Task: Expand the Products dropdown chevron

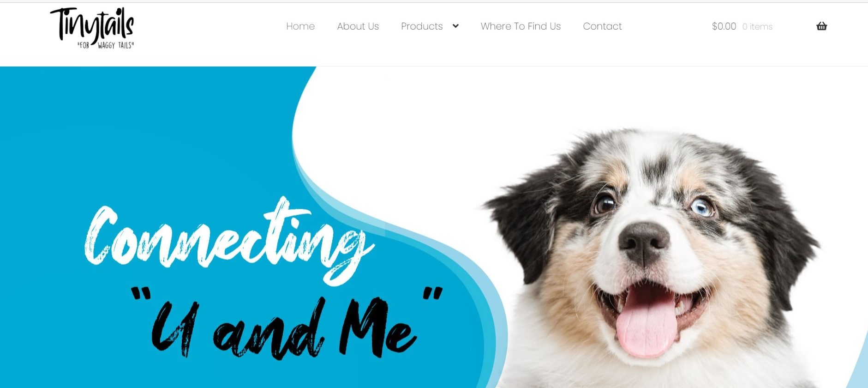Action: [455, 26]
